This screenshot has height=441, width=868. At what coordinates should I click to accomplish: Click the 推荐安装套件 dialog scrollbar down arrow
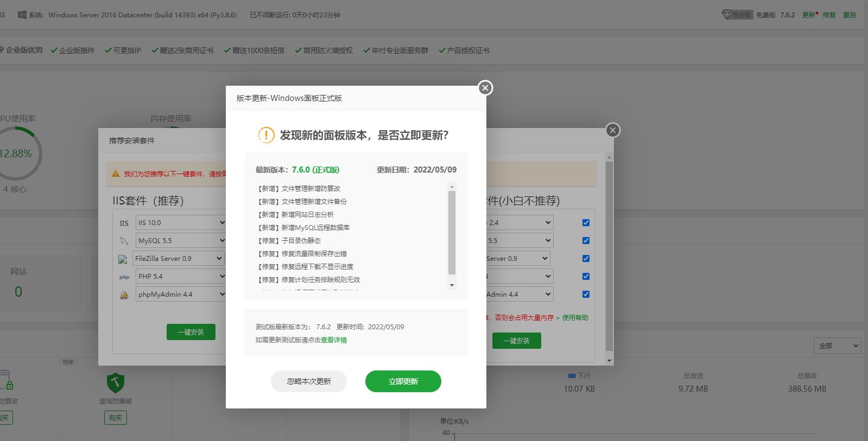pos(609,361)
